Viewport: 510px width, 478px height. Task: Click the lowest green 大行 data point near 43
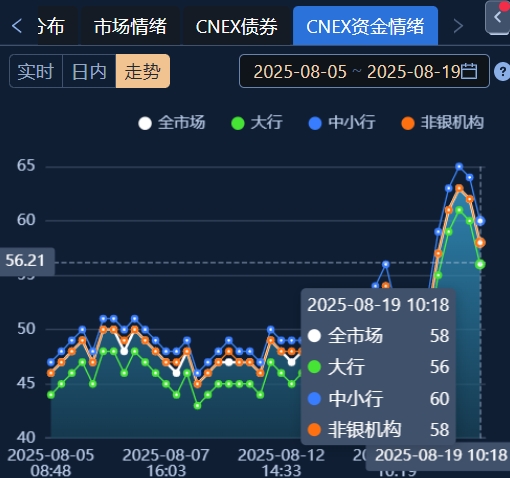click(x=197, y=406)
